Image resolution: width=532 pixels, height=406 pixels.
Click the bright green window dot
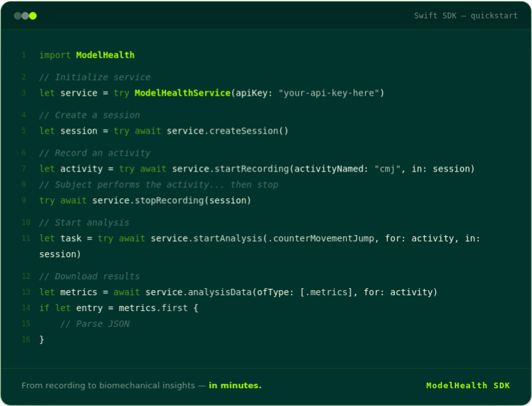click(33, 16)
